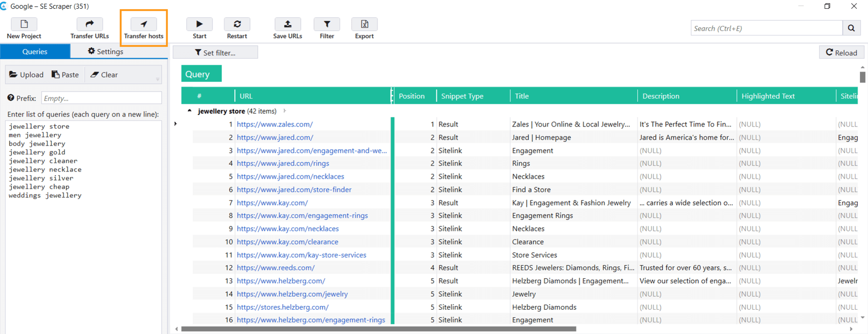This screenshot has width=868, height=334.
Task: Click the 'men jewellery' query line
Action: (x=35, y=135)
